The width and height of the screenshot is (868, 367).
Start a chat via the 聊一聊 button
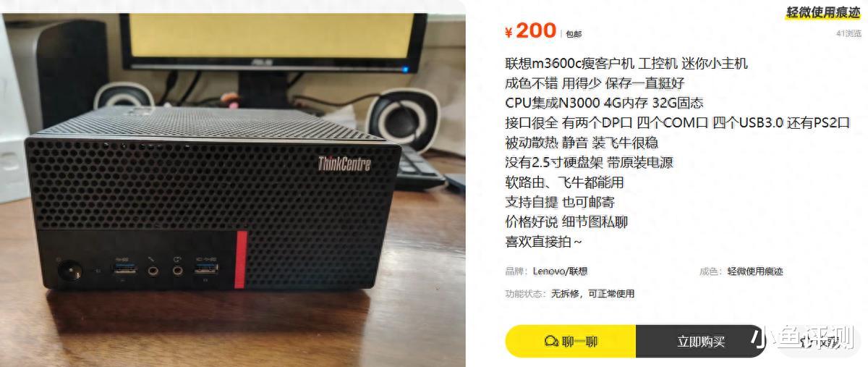[571, 341]
